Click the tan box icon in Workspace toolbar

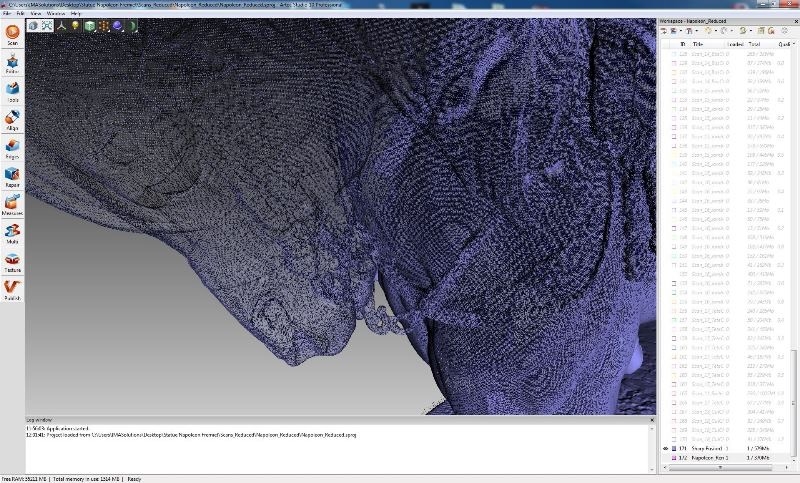(x=761, y=31)
